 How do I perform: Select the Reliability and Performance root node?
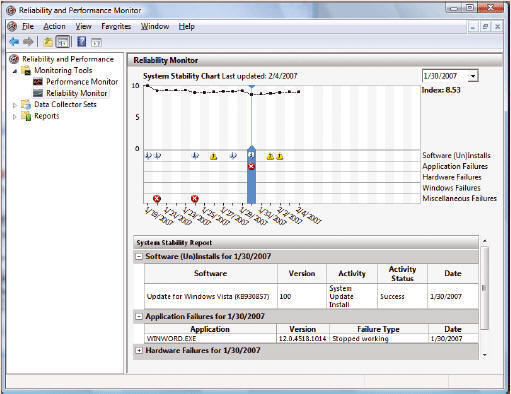tap(68, 59)
